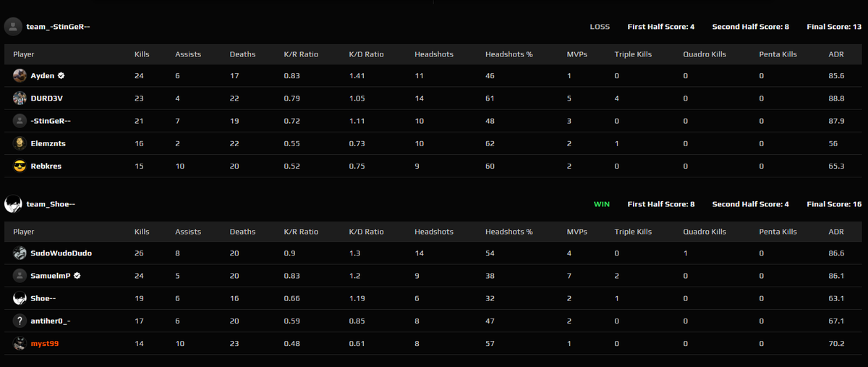Click Ayden's K/D ratio 1.41
The height and width of the screenshot is (367, 868).
356,75
